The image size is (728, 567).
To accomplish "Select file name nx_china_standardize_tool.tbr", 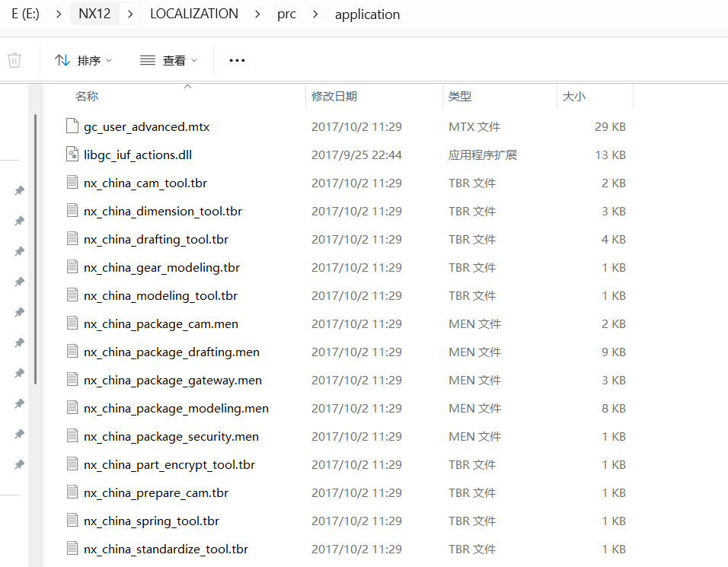I will tap(166, 549).
